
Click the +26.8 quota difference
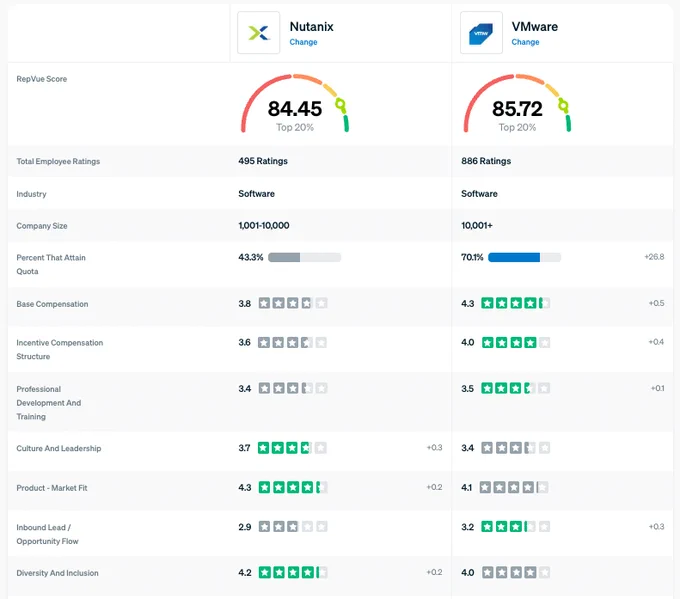[x=654, y=257]
